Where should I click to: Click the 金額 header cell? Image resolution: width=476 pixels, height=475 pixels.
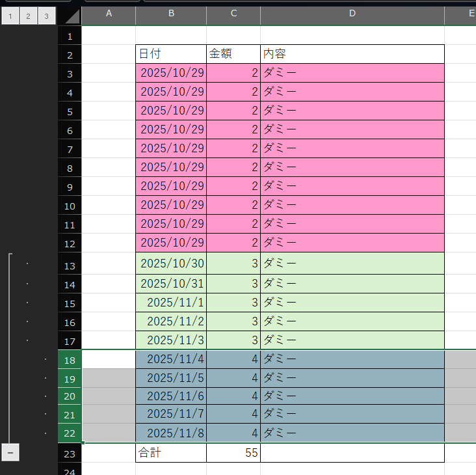point(233,54)
